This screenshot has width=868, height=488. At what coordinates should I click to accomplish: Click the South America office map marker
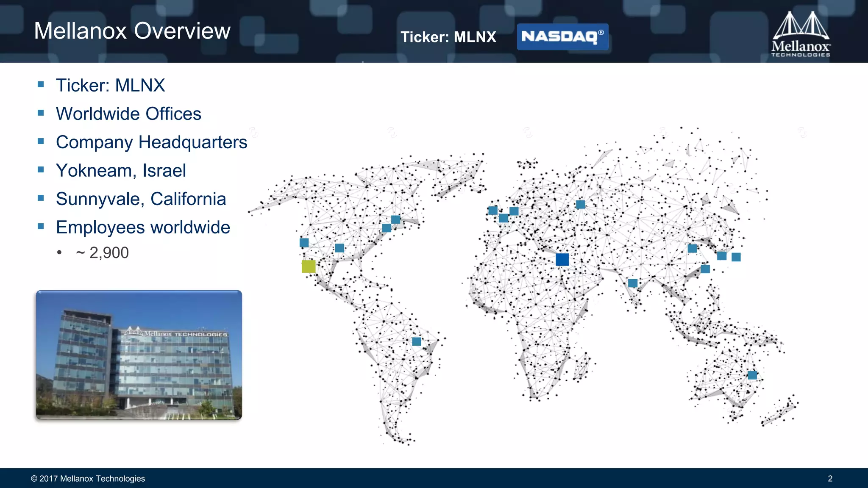click(417, 341)
